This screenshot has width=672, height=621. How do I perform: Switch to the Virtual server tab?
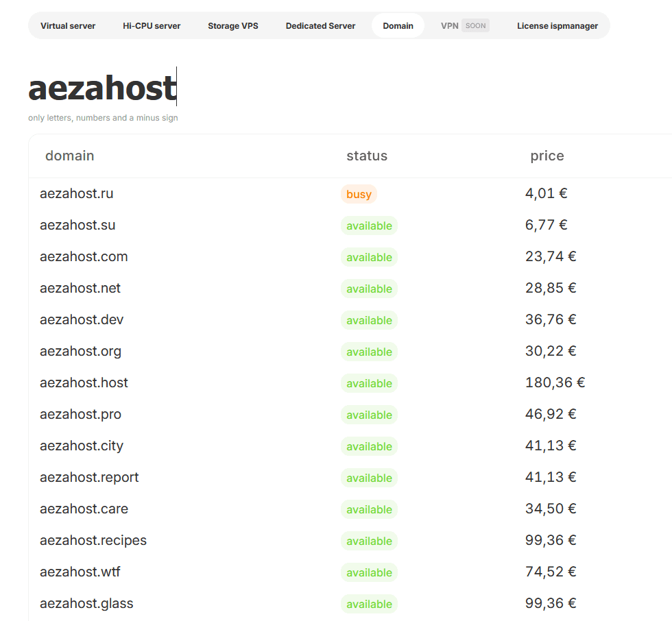pos(68,26)
